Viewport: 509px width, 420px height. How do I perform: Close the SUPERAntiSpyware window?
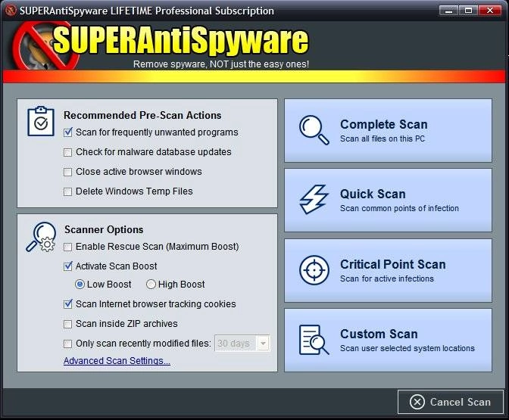coord(490,11)
